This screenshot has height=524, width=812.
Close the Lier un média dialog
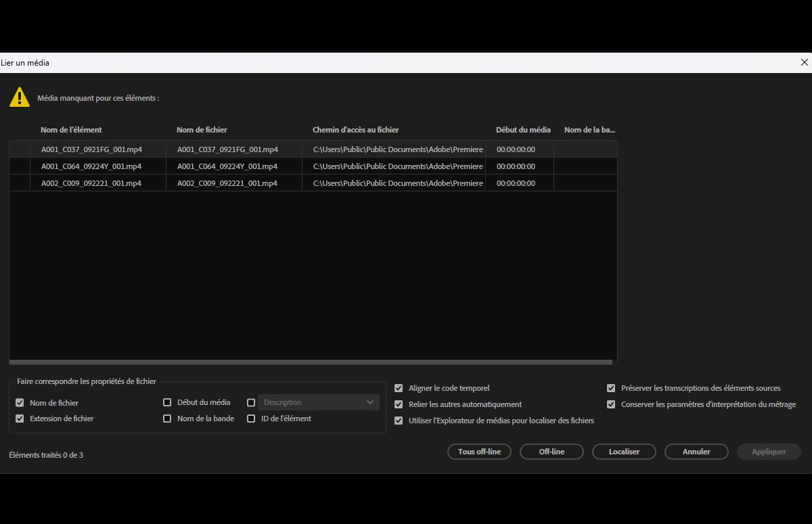click(x=804, y=62)
